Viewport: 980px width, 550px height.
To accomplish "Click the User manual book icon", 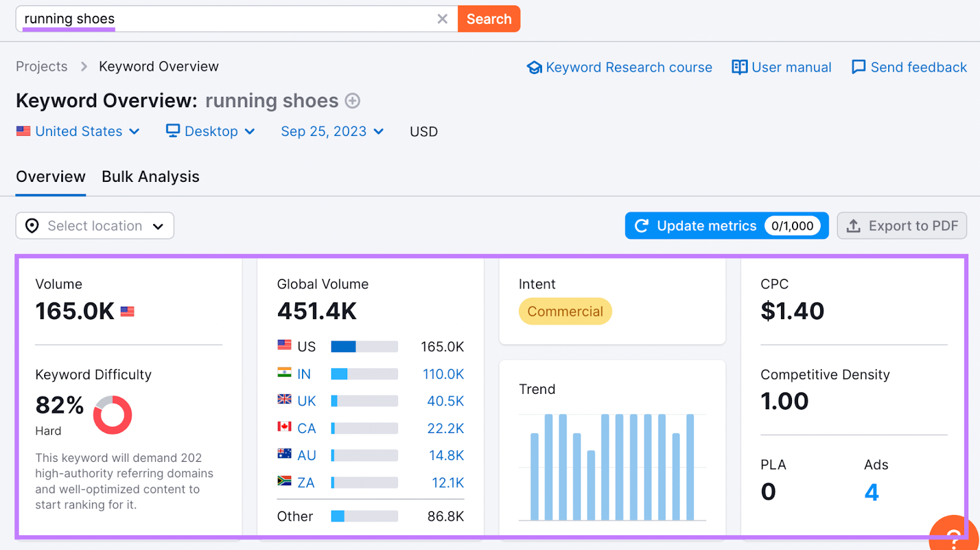I will click(x=739, y=67).
